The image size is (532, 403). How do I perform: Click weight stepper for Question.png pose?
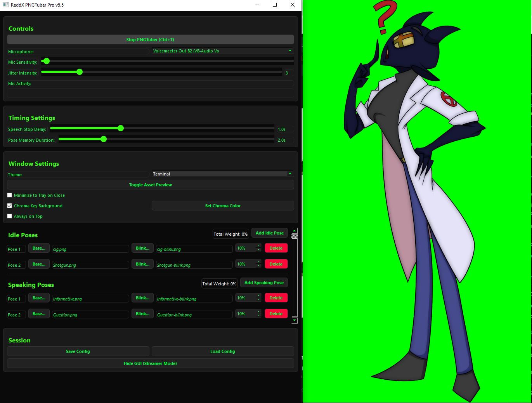click(249, 314)
